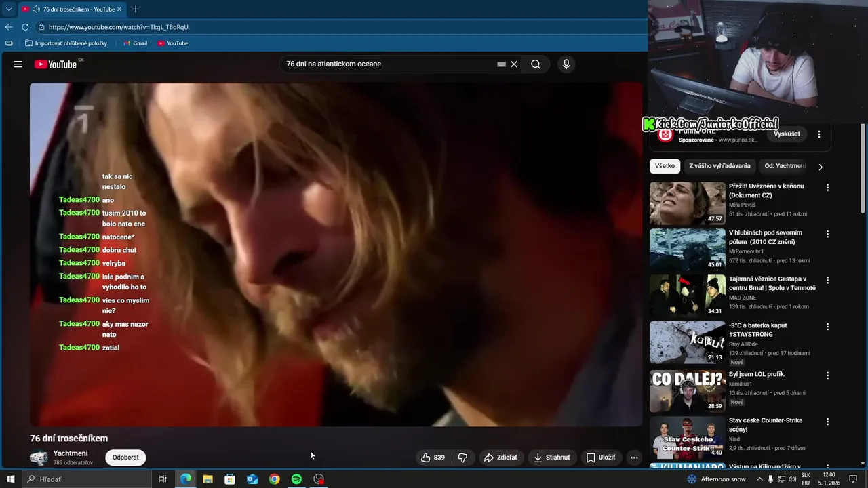View site information lock icon
Viewport: 868px width, 488px height.
(x=41, y=27)
